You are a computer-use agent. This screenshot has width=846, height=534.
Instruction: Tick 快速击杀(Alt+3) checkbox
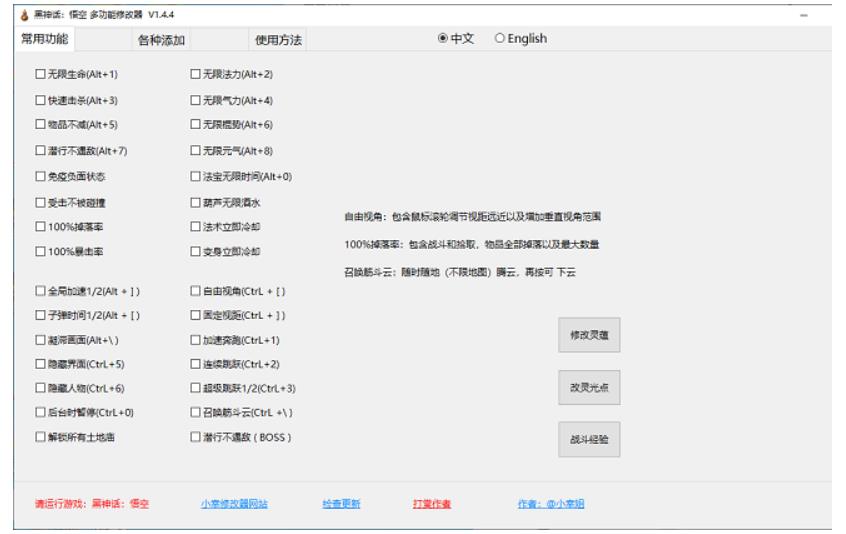[40, 100]
